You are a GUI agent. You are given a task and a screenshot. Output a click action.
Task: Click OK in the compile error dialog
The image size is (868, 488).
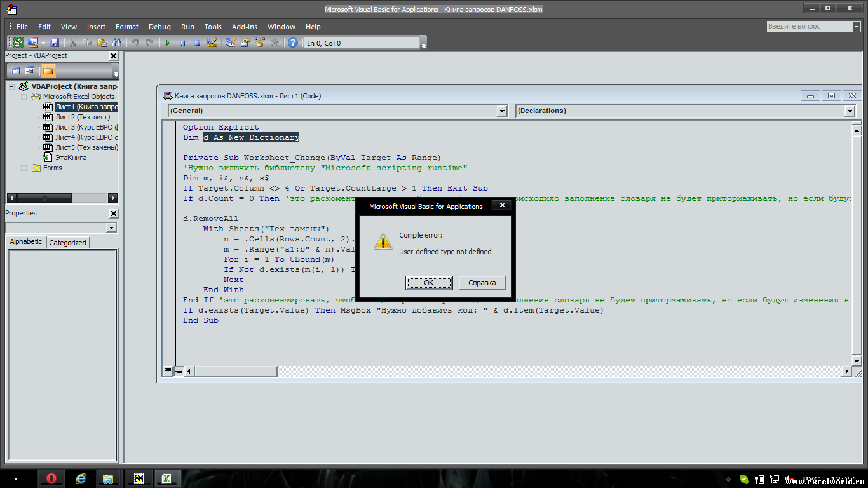[x=429, y=283]
